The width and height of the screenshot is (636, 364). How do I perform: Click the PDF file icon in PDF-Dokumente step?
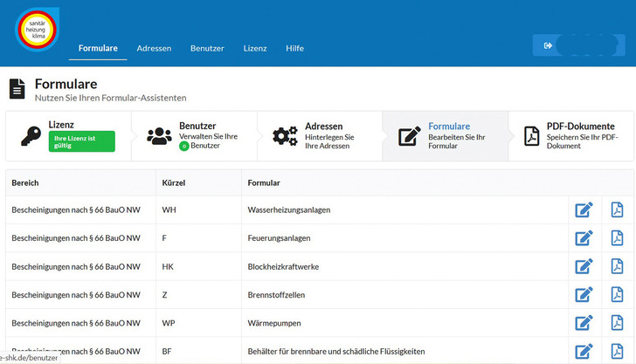(x=531, y=136)
